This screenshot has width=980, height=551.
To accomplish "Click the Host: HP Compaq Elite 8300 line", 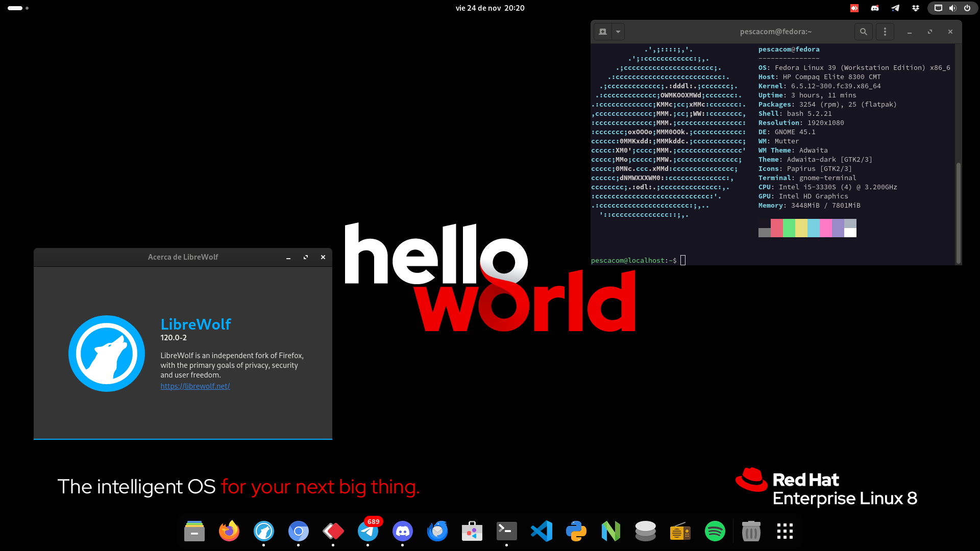I will (819, 77).
